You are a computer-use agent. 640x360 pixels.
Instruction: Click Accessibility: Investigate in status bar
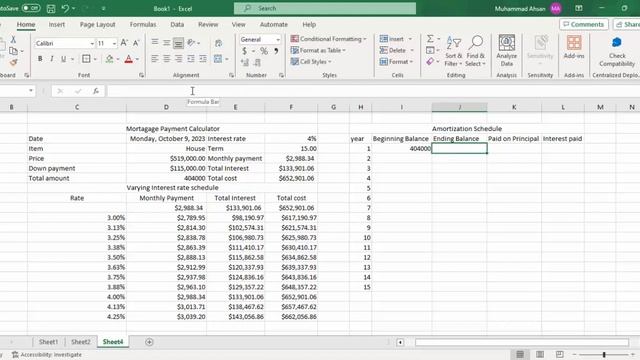[x=47, y=355]
